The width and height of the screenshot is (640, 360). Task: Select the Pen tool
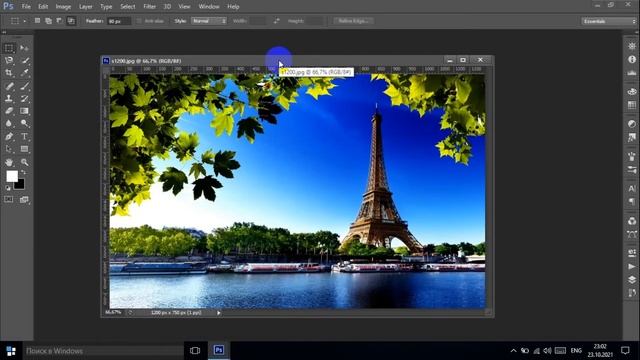pyautogui.click(x=9, y=136)
